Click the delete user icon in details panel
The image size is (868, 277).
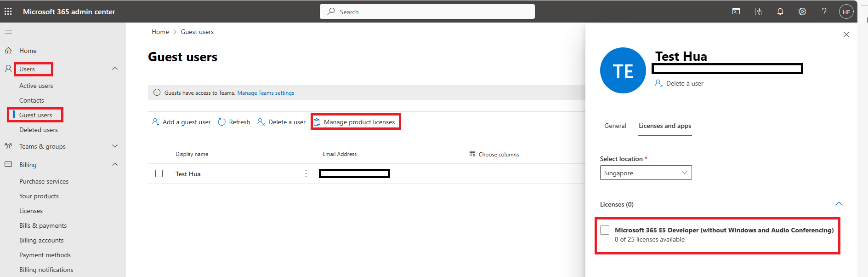coord(659,83)
